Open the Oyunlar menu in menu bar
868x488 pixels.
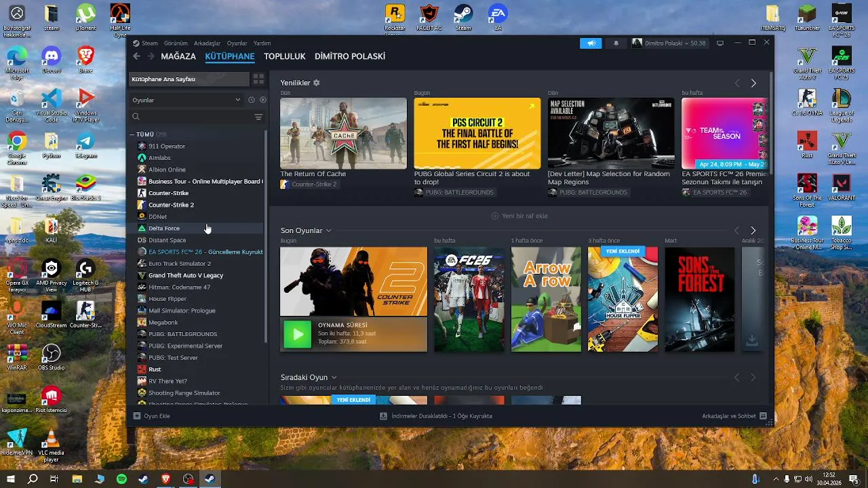tap(237, 43)
